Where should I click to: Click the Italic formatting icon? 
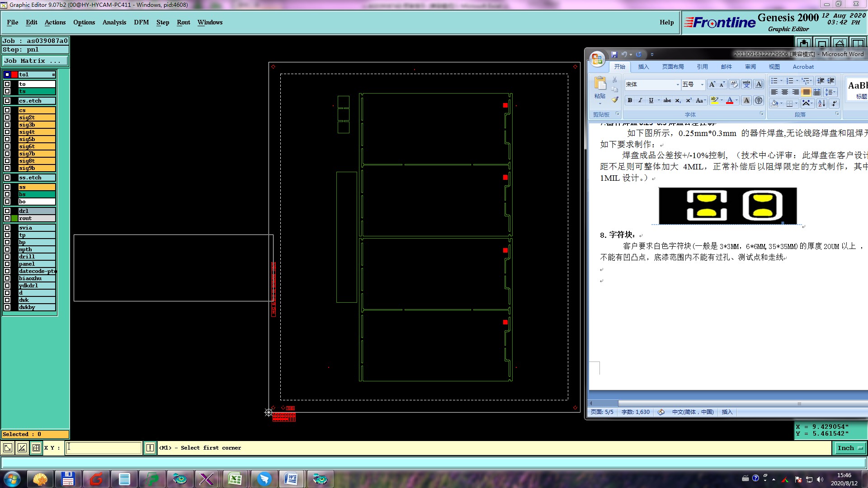click(640, 100)
